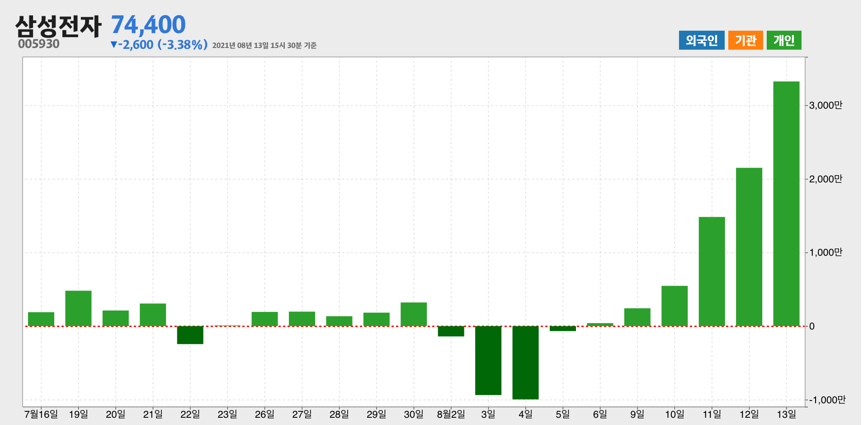Click the stock code 005930
This screenshot has height=425, width=868.
coord(39,44)
